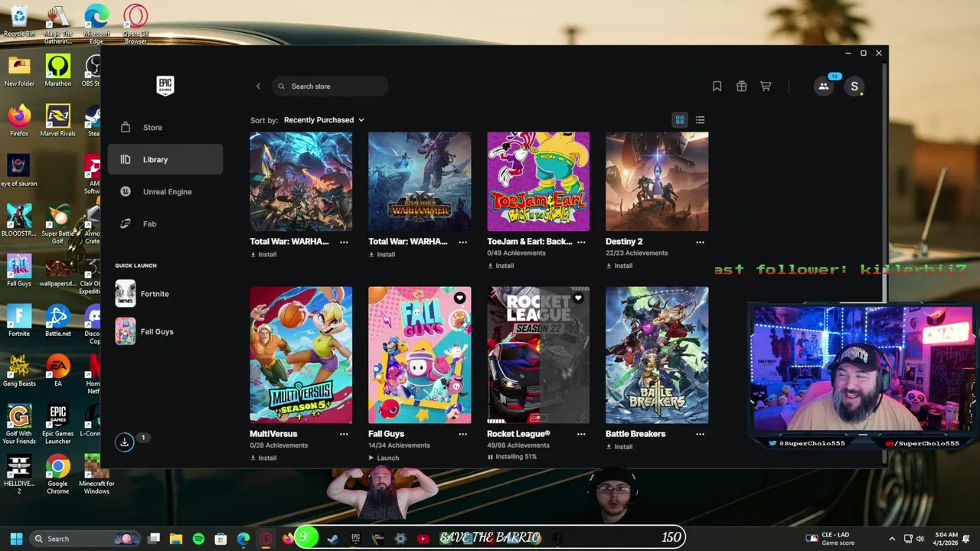Click Destiny 2's 22/23 Achievements text
This screenshot has height=551, width=980.
pyautogui.click(x=637, y=253)
